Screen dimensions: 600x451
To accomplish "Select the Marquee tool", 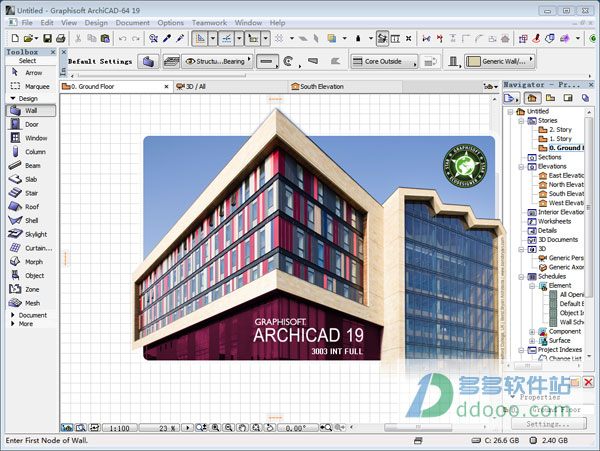I will (x=31, y=86).
